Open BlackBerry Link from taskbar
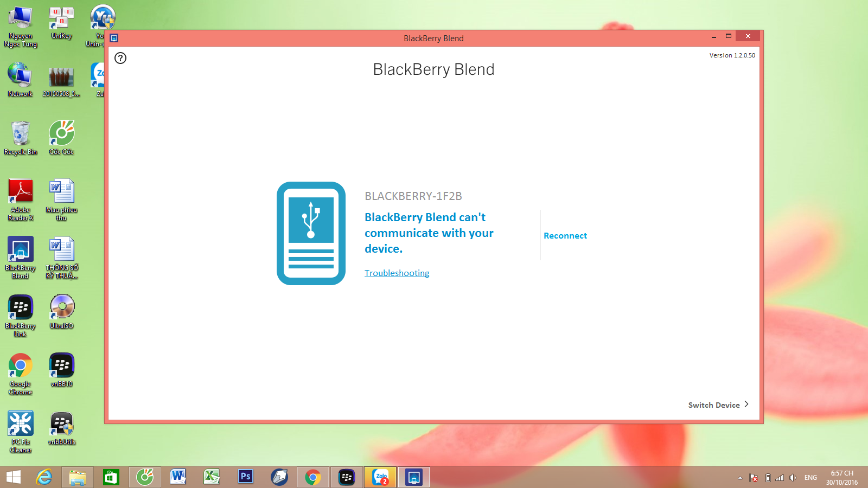 [347, 477]
